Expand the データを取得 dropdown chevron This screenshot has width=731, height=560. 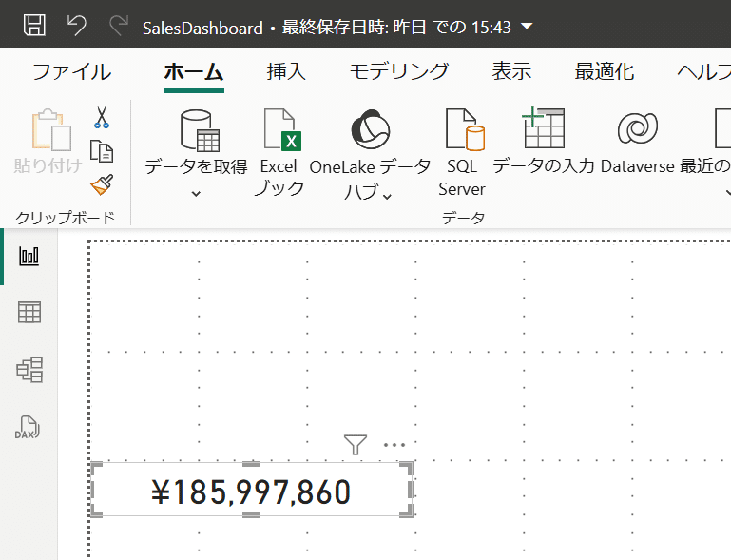click(196, 193)
